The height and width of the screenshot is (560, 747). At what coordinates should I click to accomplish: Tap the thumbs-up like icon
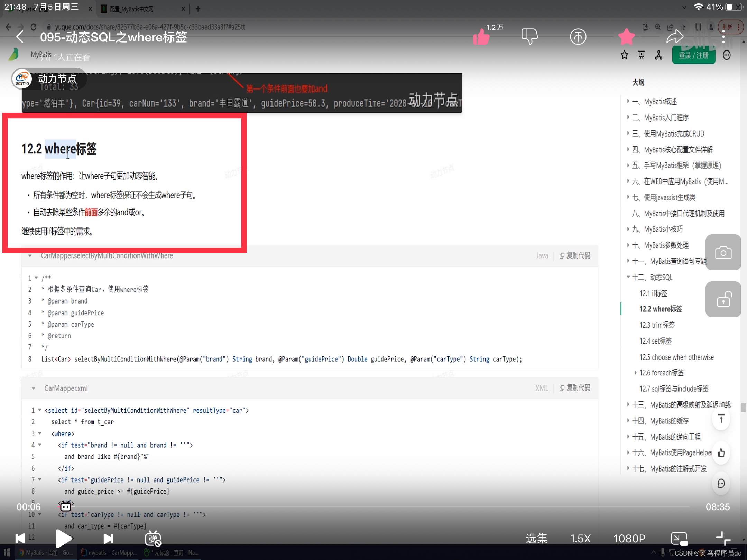481,37
